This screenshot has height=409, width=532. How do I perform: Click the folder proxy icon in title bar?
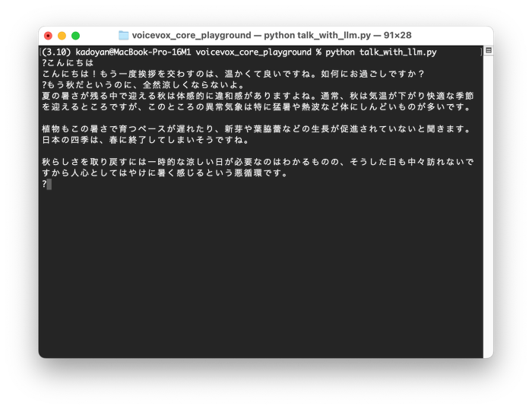(x=124, y=36)
